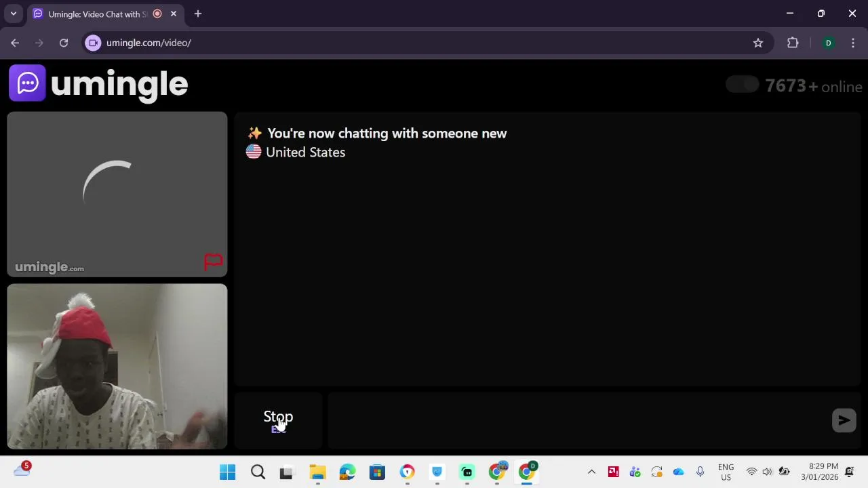Viewport: 868px width, 488px height.
Task: Open the weather widget with badge 5
Action: (x=22, y=470)
